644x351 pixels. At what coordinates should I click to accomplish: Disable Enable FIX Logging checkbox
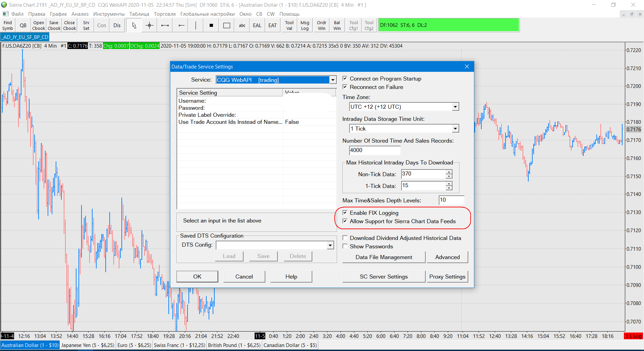pyautogui.click(x=345, y=213)
